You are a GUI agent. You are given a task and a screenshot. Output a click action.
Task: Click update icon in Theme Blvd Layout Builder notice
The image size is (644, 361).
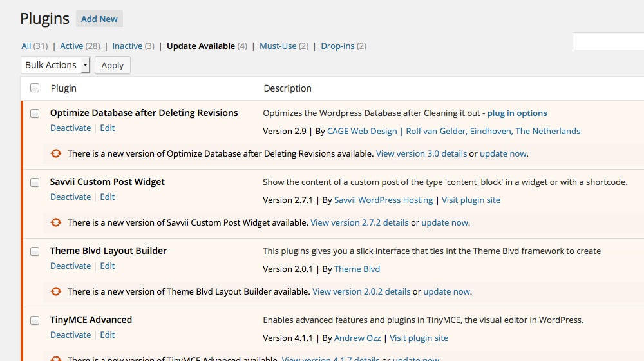click(56, 291)
